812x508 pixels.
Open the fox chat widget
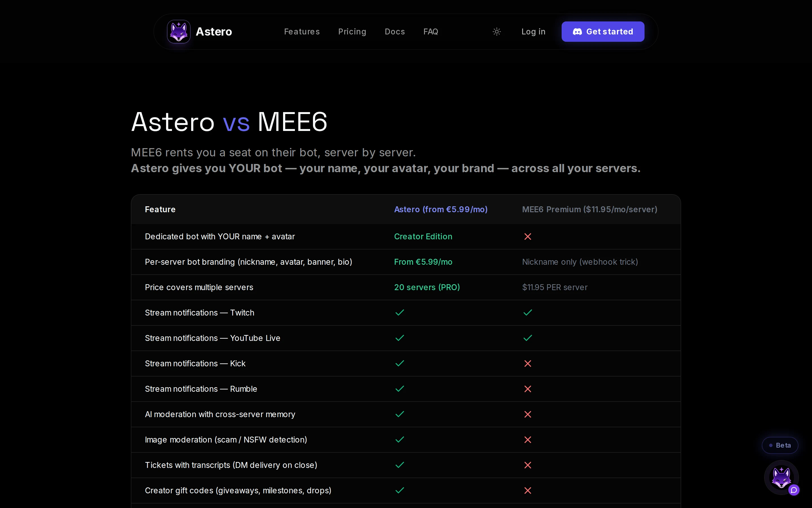pyautogui.click(x=782, y=478)
